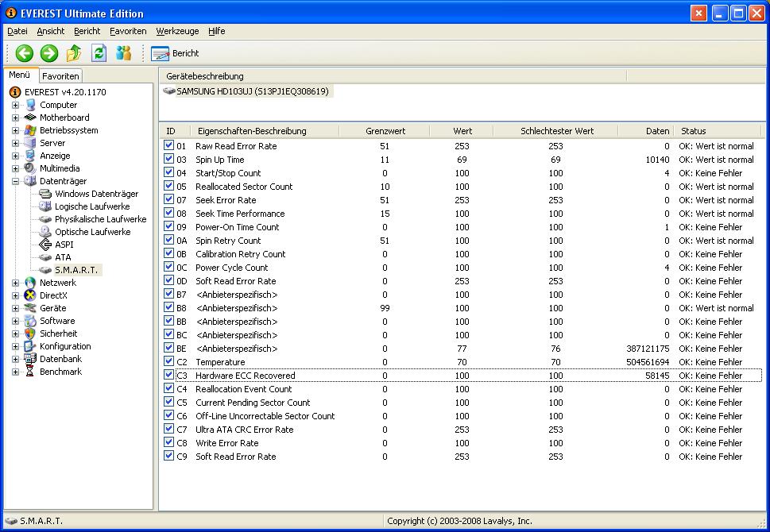Toggle the Current Pending Sector Count checkbox
The height and width of the screenshot is (532, 770).
pos(169,402)
